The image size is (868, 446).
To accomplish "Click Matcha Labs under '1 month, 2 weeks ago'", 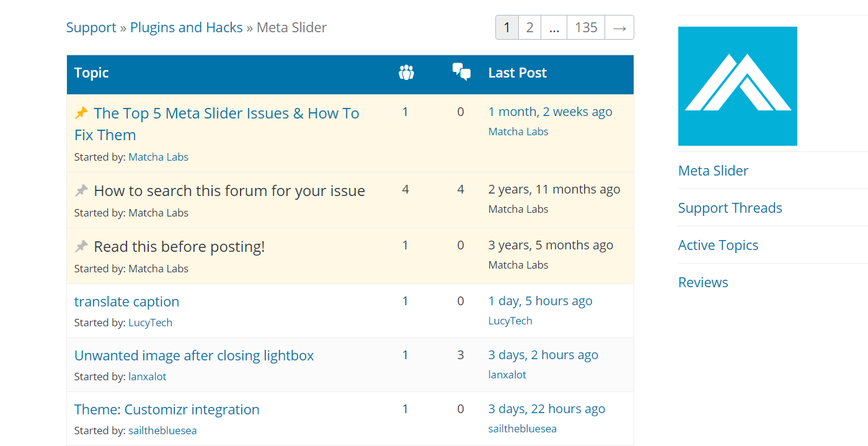I will [x=518, y=132].
